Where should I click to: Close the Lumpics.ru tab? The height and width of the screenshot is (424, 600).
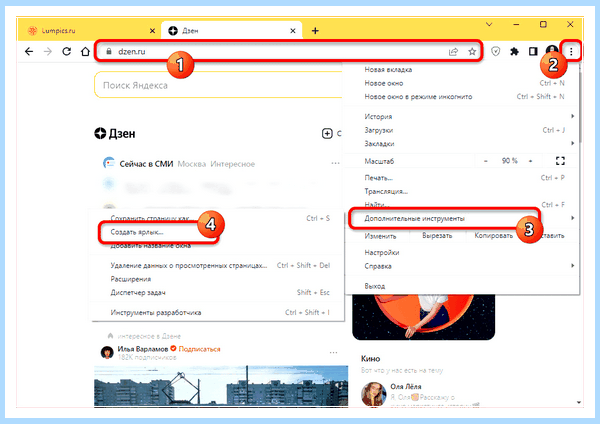[x=152, y=31]
